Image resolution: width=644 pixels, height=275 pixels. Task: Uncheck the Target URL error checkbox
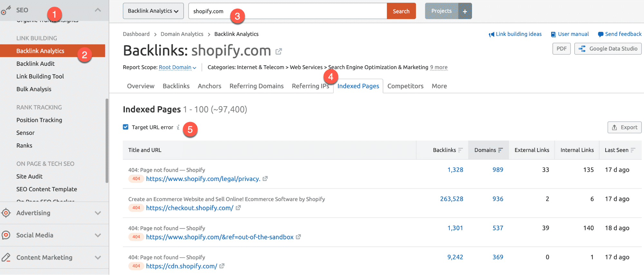point(126,127)
